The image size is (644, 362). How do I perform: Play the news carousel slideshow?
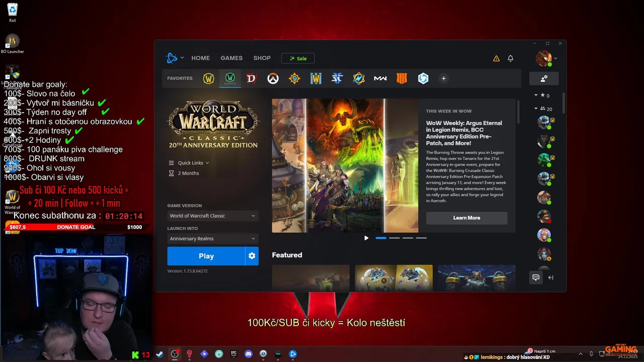(366, 238)
